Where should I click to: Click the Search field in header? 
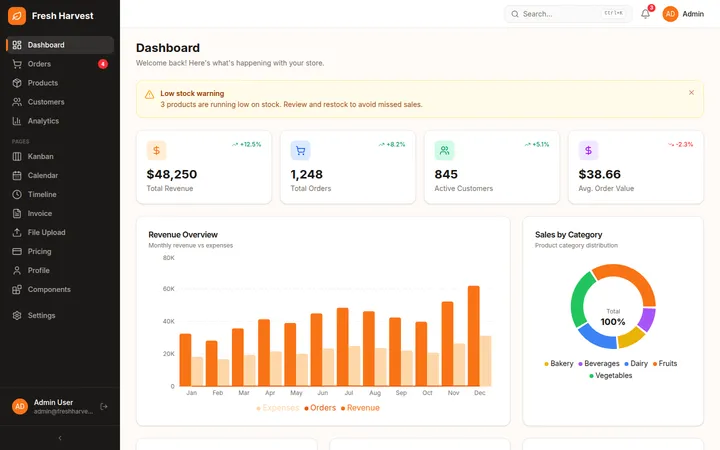pos(568,14)
